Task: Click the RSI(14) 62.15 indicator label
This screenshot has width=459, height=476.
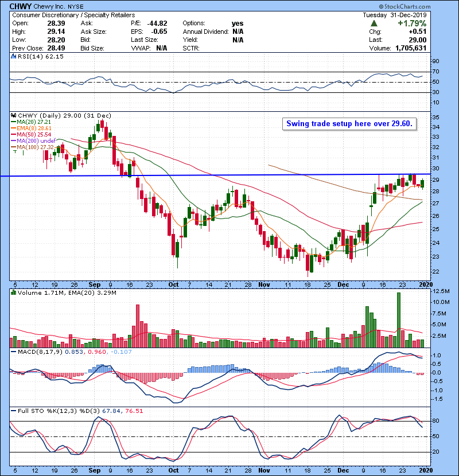Action: pyautogui.click(x=41, y=56)
